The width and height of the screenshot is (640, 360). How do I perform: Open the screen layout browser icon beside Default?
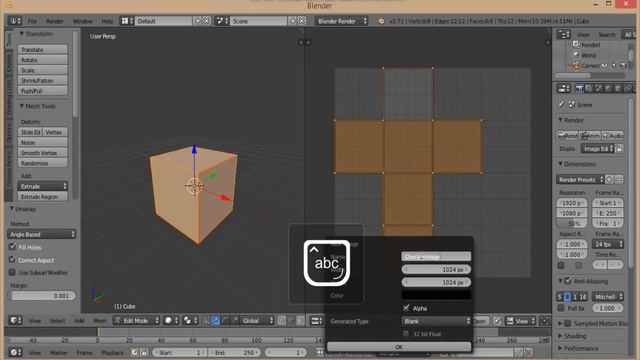pos(126,21)
